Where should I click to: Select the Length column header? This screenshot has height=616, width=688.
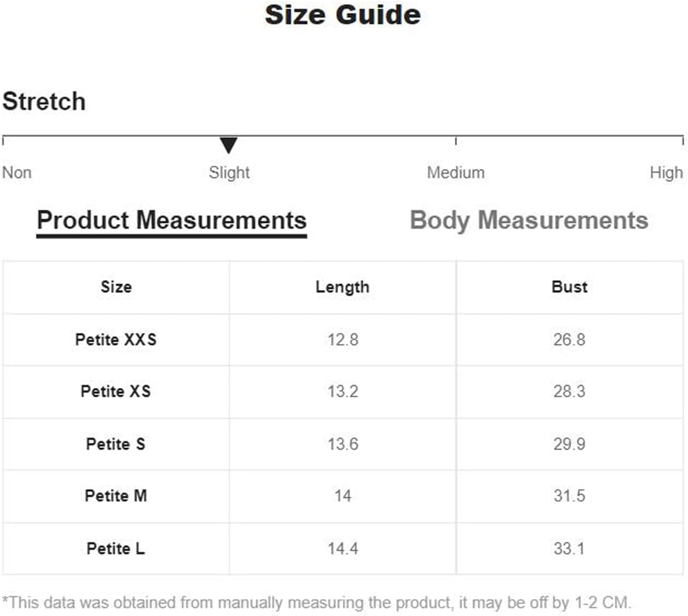(342, 287)
